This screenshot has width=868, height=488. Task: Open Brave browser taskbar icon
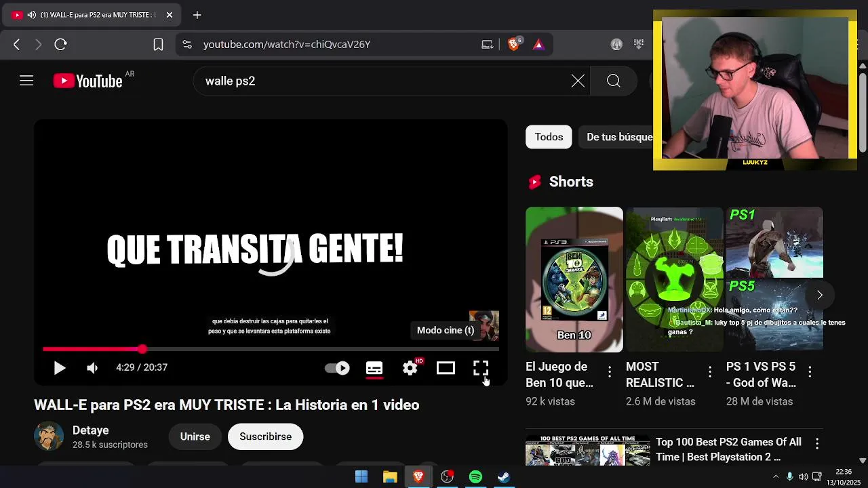coord(418,476)
